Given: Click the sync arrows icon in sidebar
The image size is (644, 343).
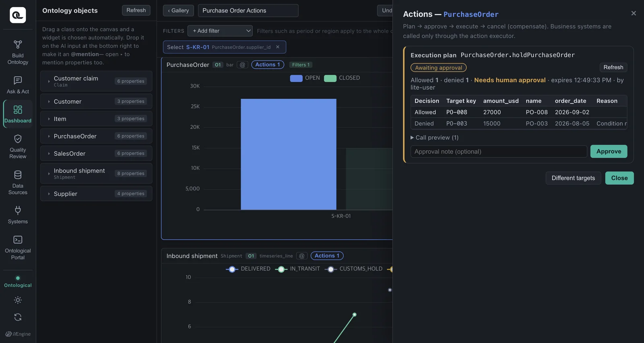Looking at the screenshot, I should click(x=18, y=317).
